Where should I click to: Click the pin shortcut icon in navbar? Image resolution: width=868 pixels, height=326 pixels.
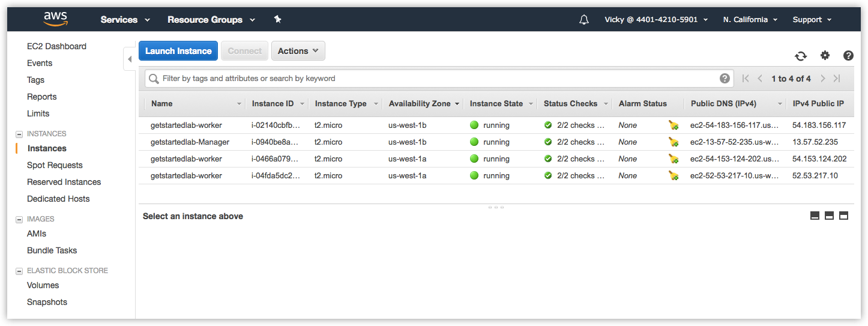(277, 19)
